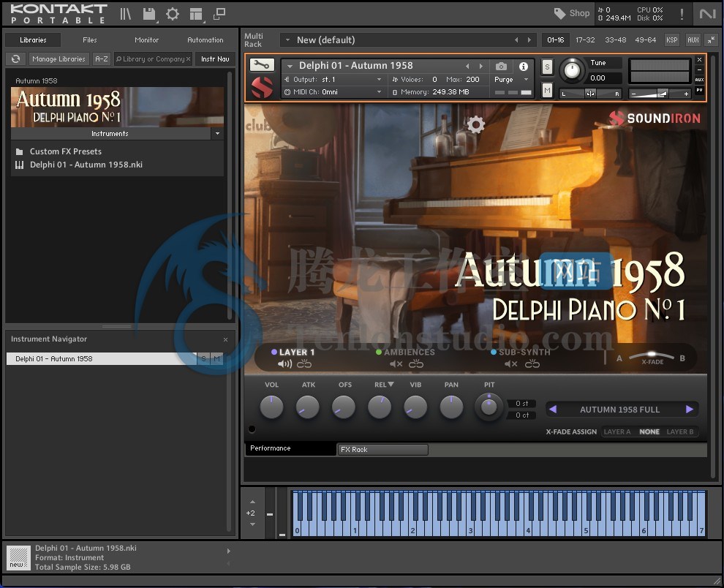The image size is (724, 588).
Task: Set X-Fade Assign to None
Action: point(649,432)
